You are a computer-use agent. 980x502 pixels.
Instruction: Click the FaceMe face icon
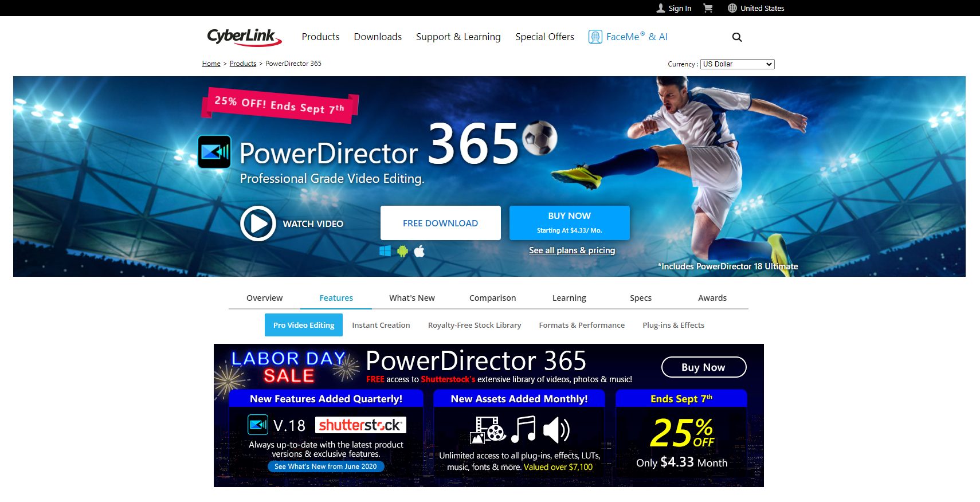(x=595, y=37)
